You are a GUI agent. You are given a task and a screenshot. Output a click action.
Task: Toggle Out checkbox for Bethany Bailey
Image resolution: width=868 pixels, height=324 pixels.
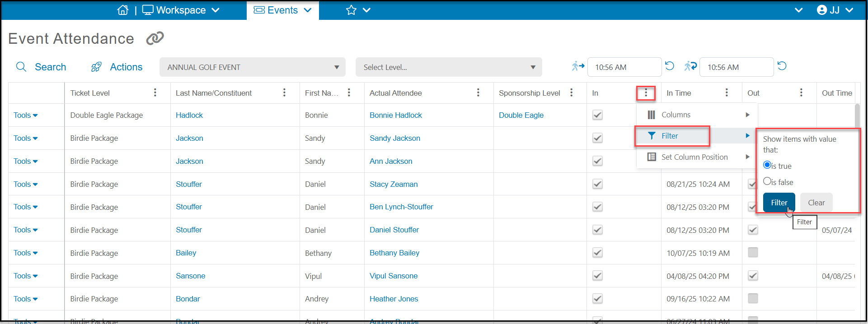click(x=753, y=252)
